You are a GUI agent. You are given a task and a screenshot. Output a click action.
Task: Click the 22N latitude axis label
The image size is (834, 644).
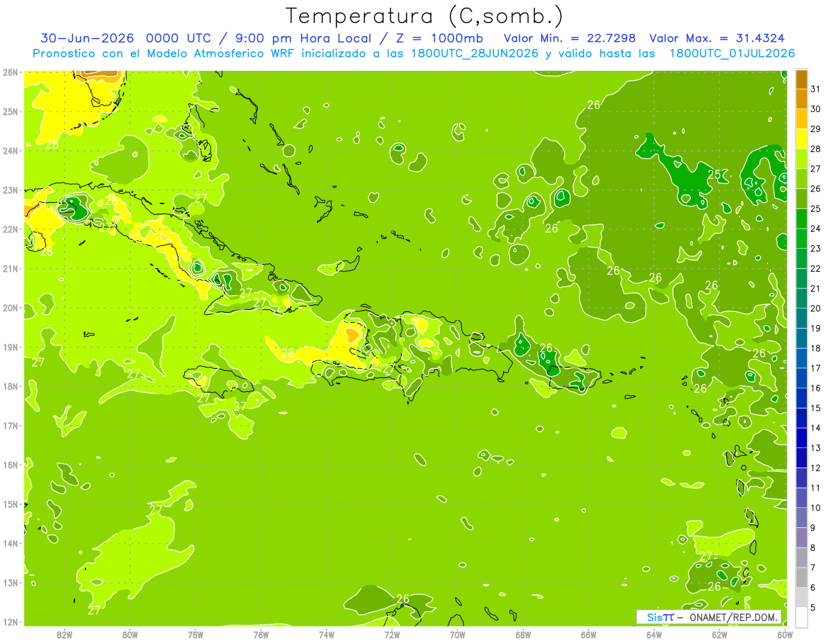point(10,229)
